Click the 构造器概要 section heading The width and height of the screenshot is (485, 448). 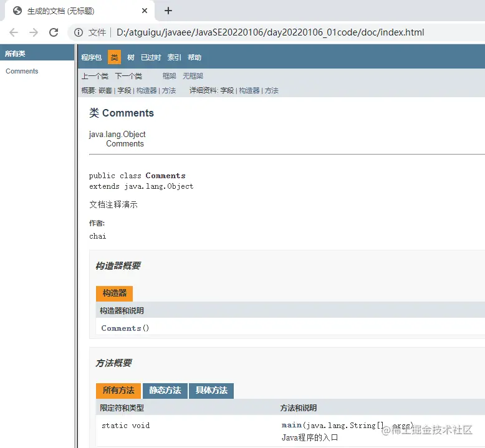[118, 266]
